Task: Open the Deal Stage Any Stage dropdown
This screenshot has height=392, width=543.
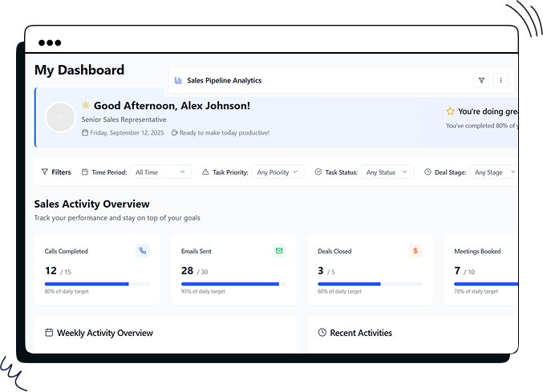Action: (494, 172)
